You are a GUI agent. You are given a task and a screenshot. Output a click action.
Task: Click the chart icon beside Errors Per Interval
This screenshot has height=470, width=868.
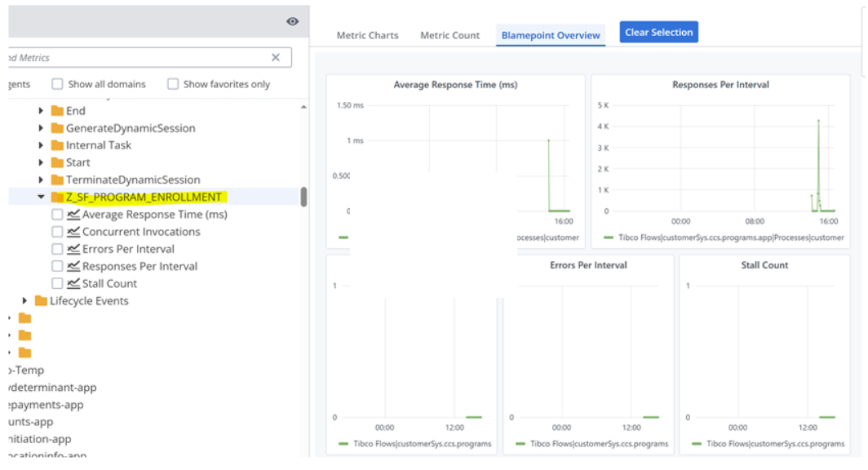(73, 249)
